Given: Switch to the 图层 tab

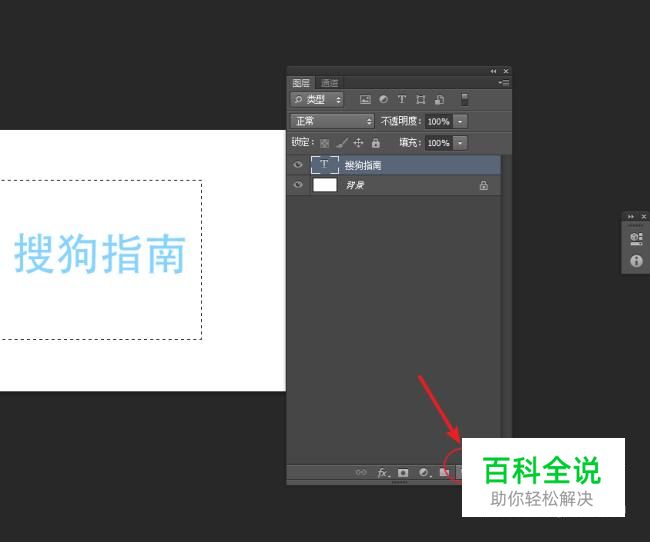Looking at the screenshot, I should pos(301,83).
